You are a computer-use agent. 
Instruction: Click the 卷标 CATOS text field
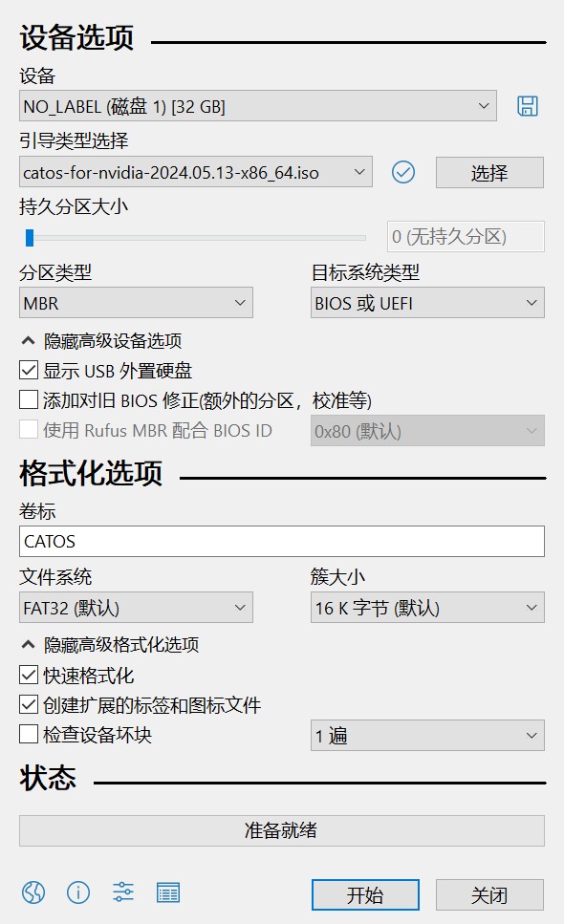(x=282, y=541)
